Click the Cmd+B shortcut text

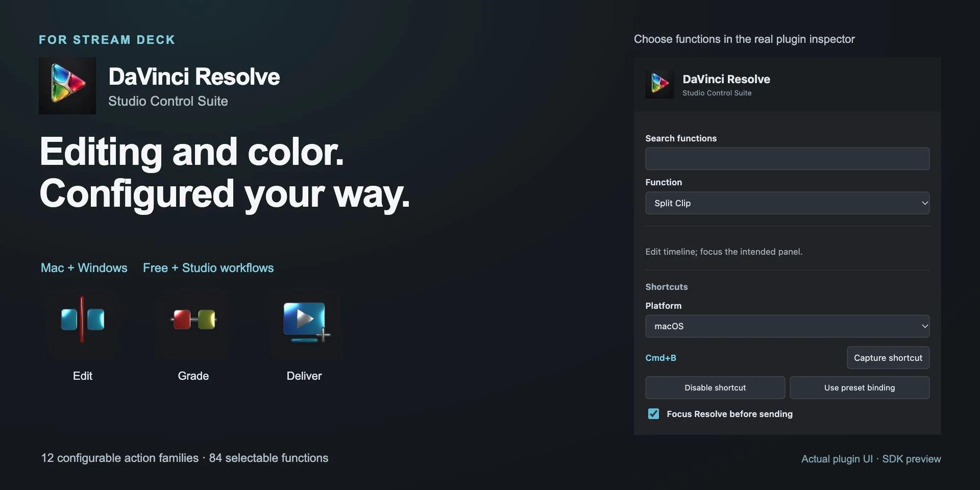coord(660,358)
